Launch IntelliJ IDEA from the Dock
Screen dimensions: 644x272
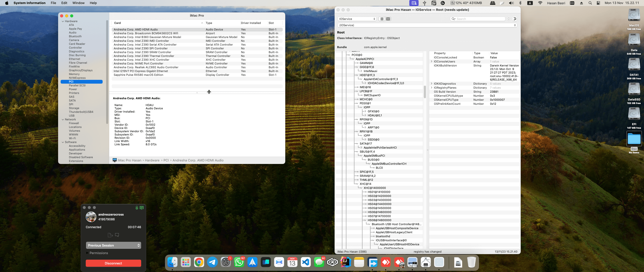(346, 262)
